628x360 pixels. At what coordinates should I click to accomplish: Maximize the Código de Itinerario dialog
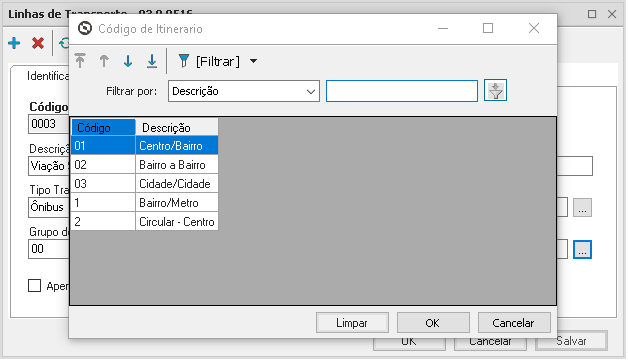pyautogui.click(x=488, y=28)
